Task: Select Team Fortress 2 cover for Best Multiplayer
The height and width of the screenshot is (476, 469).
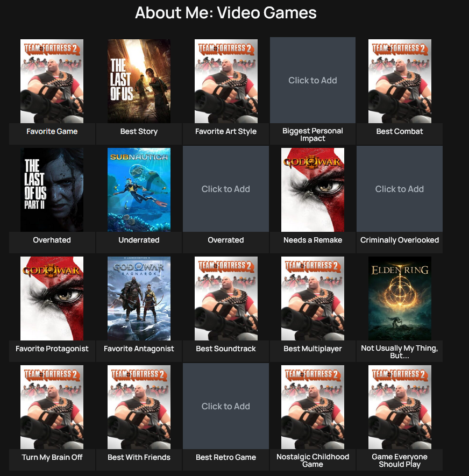Action: [312, 299]
